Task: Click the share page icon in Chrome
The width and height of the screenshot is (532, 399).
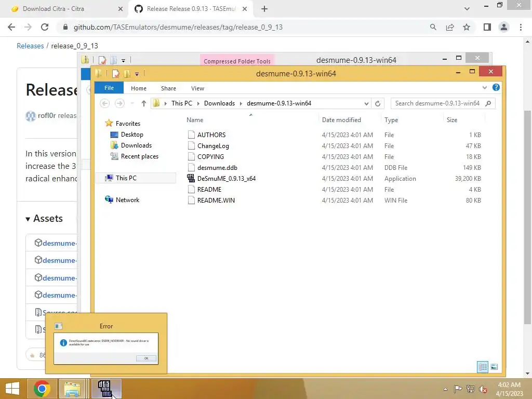Action: tap(450, 27)
